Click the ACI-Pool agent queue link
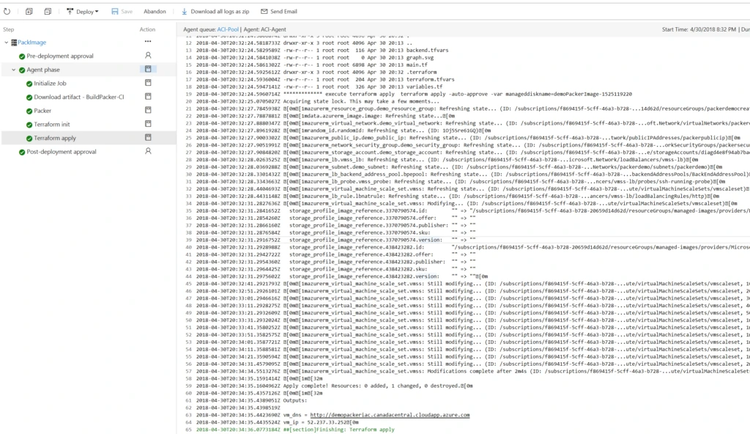 (x=228, y=30)
